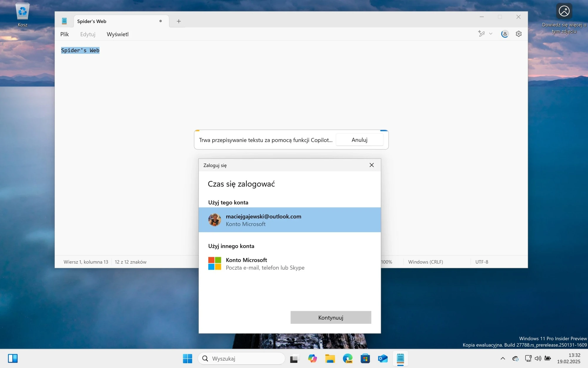Select the maciejgajewski@outlook.com account
Screen dimensions: 588x368
(290, 220)
